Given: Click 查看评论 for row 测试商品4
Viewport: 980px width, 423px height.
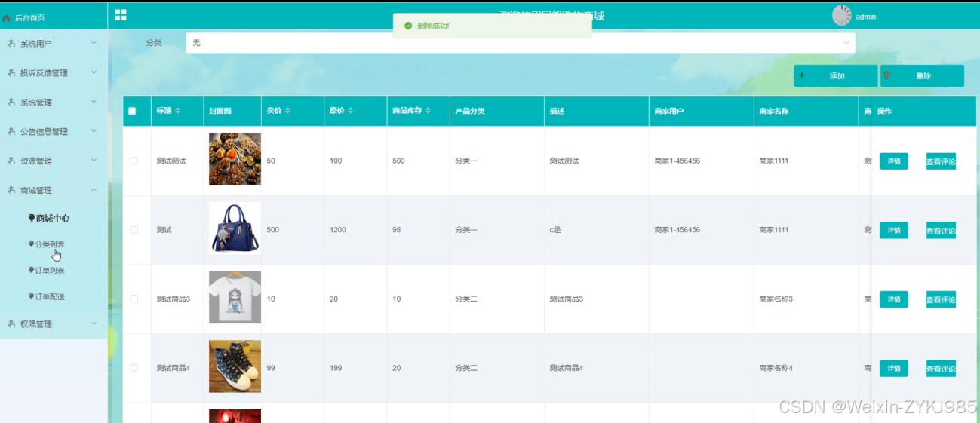Looking at the screenshot, I should [x=941, y=369].
